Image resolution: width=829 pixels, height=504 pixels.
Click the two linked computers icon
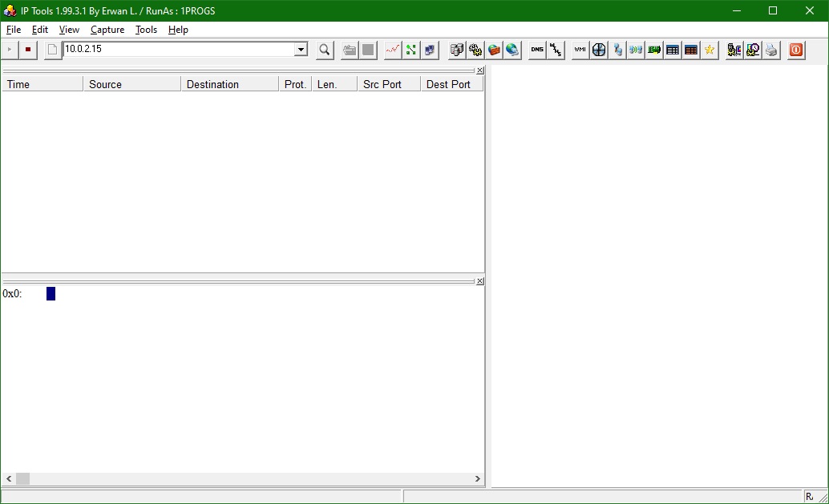pyautogui.click(x=617, y=50)
